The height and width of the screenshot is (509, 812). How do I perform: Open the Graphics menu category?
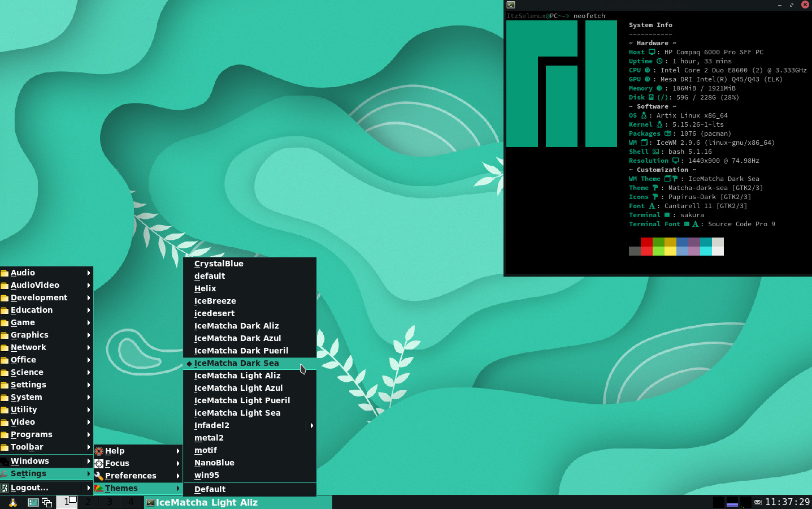tap(46, 335)
